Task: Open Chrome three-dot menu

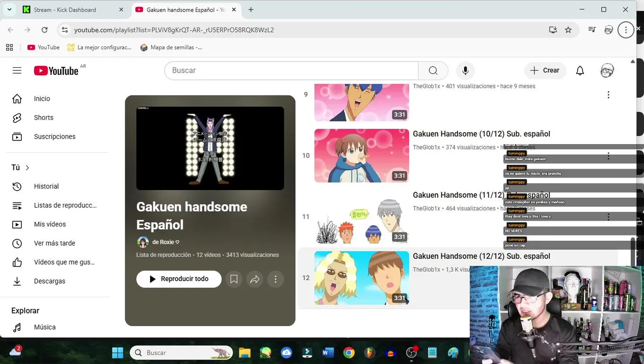Action: click(626, 30)
